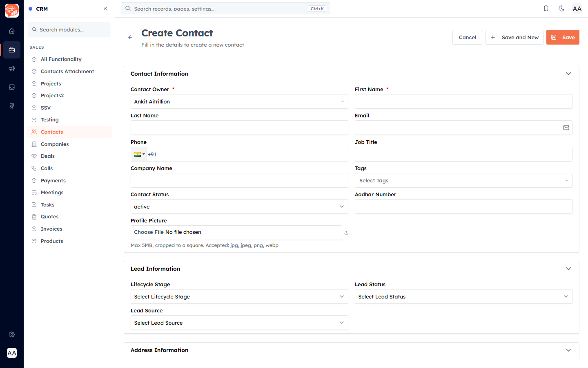The height and width of the screenshot is (368, 588).
Task: Go back using the left arrow
Action: [x=130, y=37]
